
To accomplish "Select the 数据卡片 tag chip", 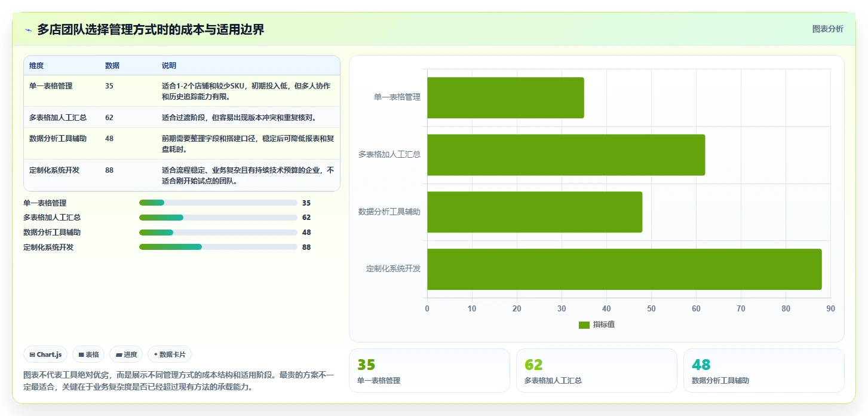I will [170, 354].
